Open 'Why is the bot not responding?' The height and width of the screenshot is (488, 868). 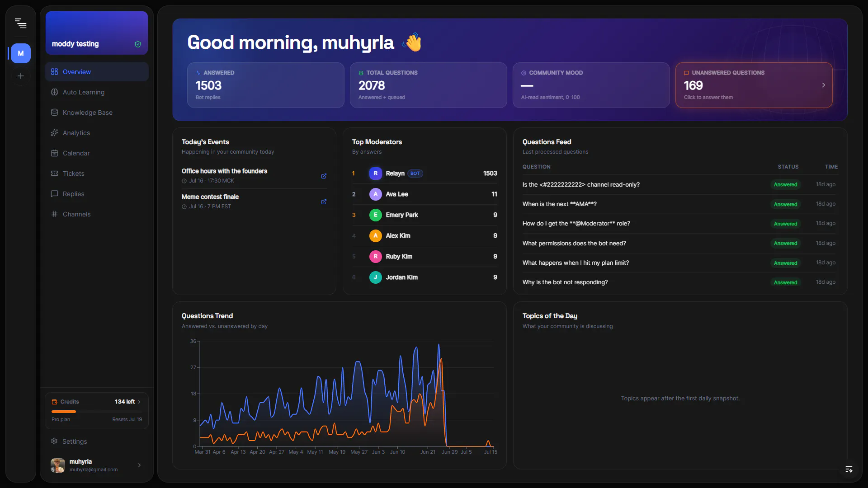(565, 282)
